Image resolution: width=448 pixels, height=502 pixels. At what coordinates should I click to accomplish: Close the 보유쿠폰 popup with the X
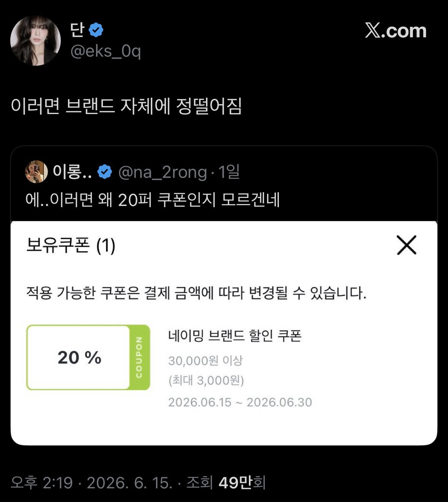click(407, 245)
